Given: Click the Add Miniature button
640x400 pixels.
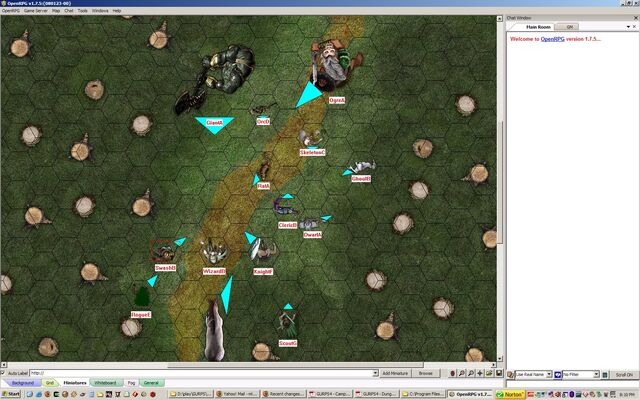Looking at the screenshot, I should pyautogui.click(x=395, y=373).
